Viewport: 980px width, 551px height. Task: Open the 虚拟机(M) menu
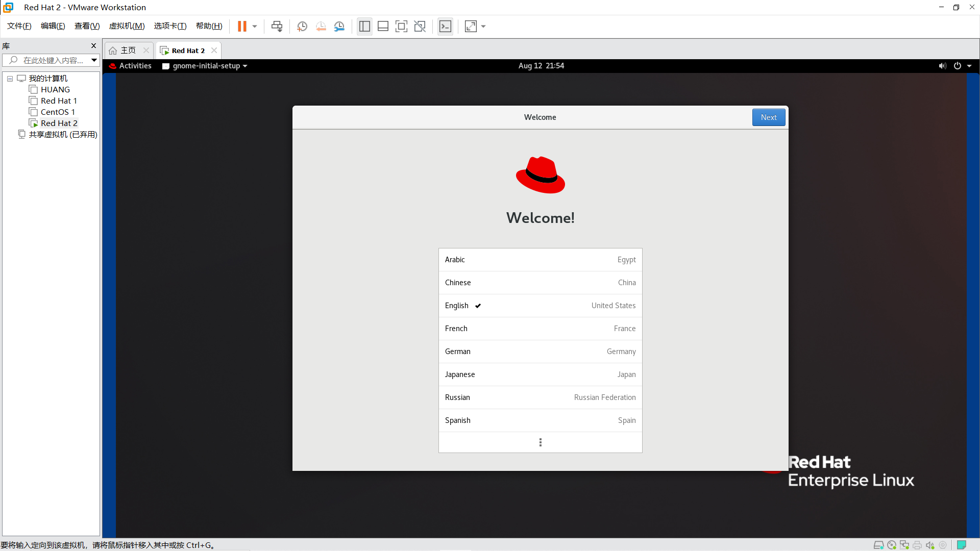point(127,26)
